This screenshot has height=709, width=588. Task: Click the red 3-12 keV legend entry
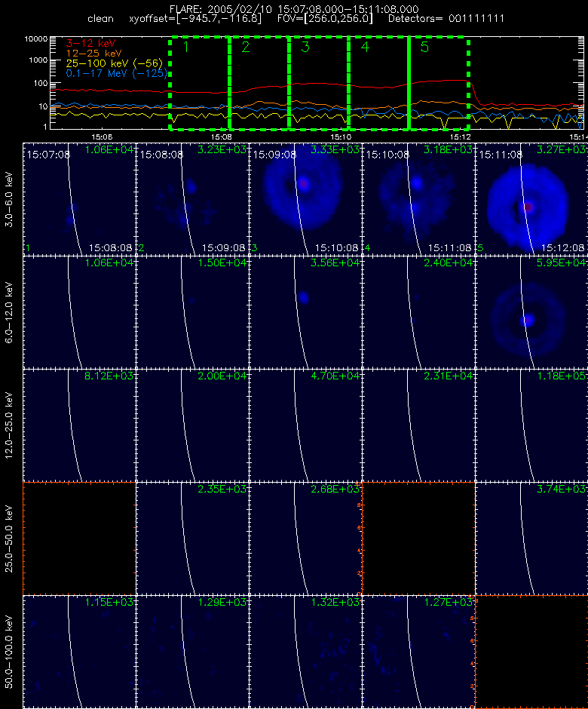pyautogui.click(x=91, y=44)
